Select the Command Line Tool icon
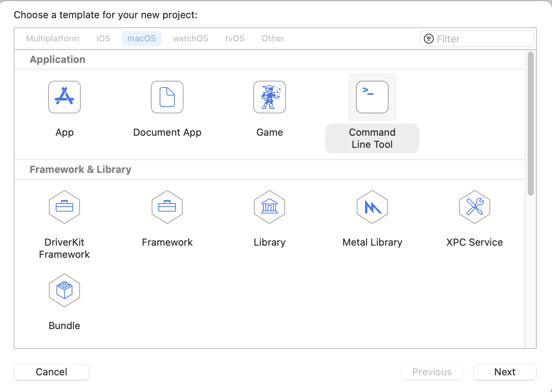The width and height of the screenshot is (552, 392). (x=372, y=97)
